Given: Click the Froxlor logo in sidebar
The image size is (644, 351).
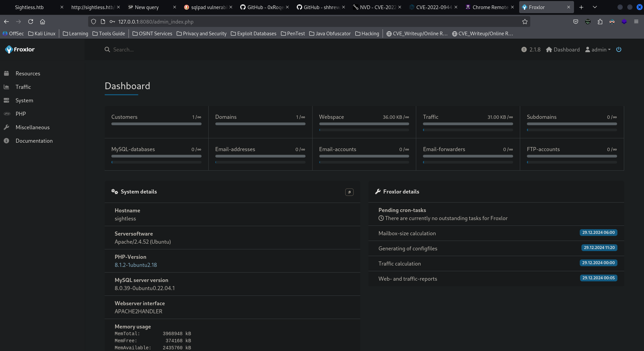Looking at the screenshot, I should pyautogui.click(x=20, y=49).
